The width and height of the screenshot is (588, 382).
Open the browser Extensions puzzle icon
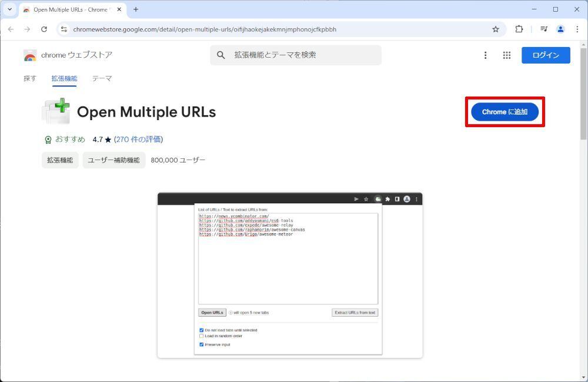click(x=519, y=29)
